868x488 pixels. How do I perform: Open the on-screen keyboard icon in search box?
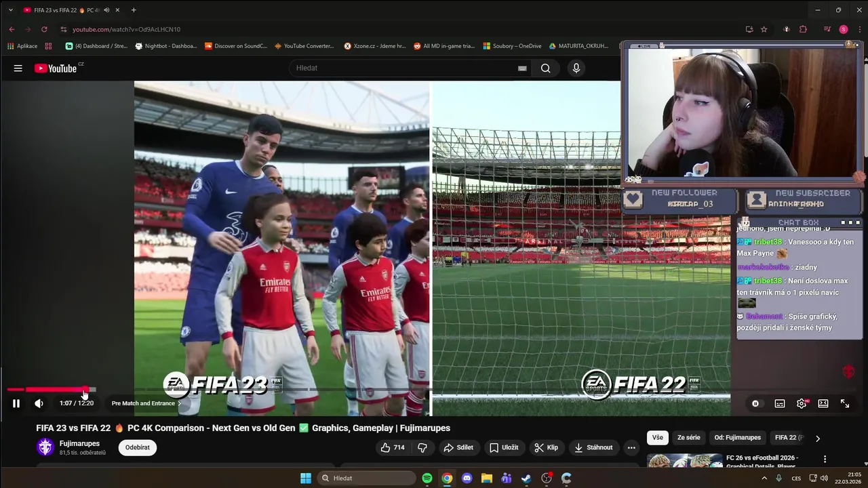[x=522, y=68]
